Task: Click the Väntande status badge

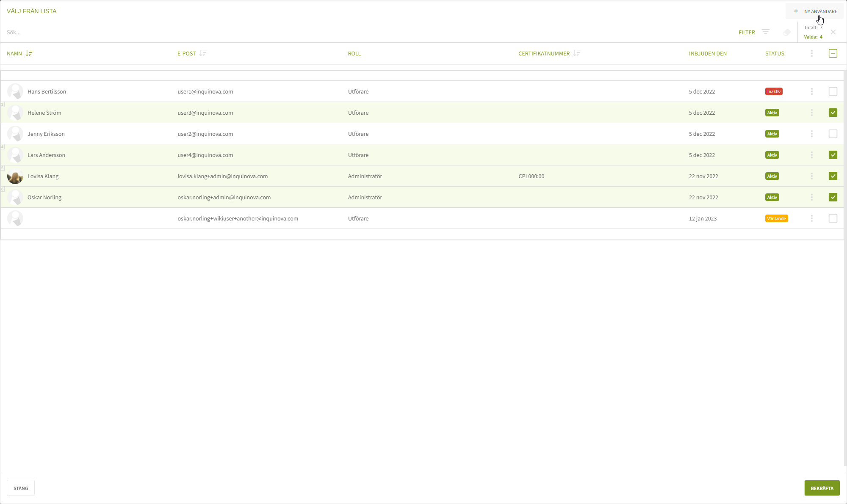Action: 776,218
